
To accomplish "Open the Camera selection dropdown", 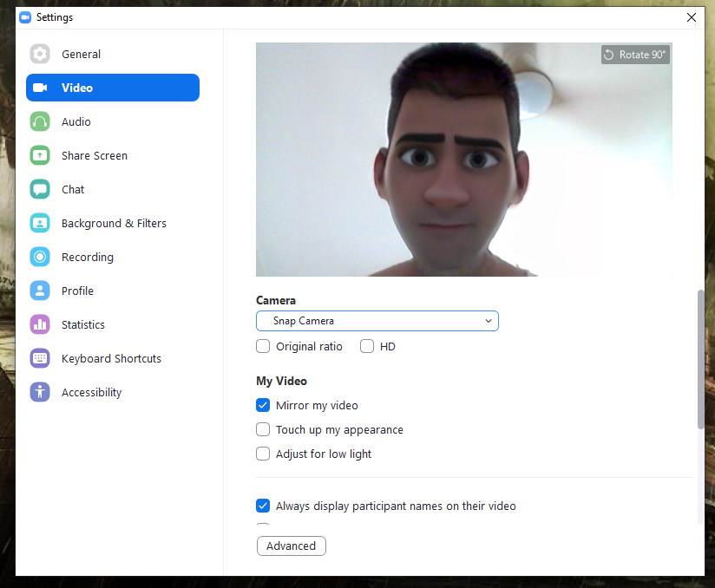I will click(377, 320).
